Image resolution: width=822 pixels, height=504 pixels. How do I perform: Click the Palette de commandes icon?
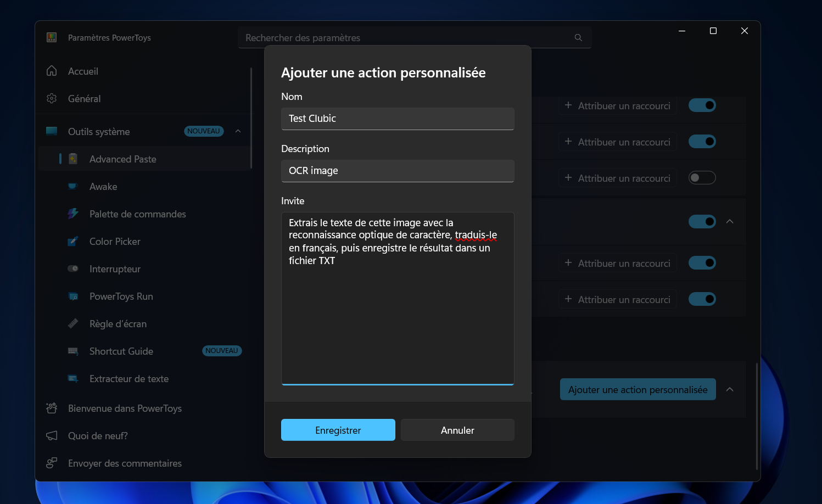click(x=73, y=214)
